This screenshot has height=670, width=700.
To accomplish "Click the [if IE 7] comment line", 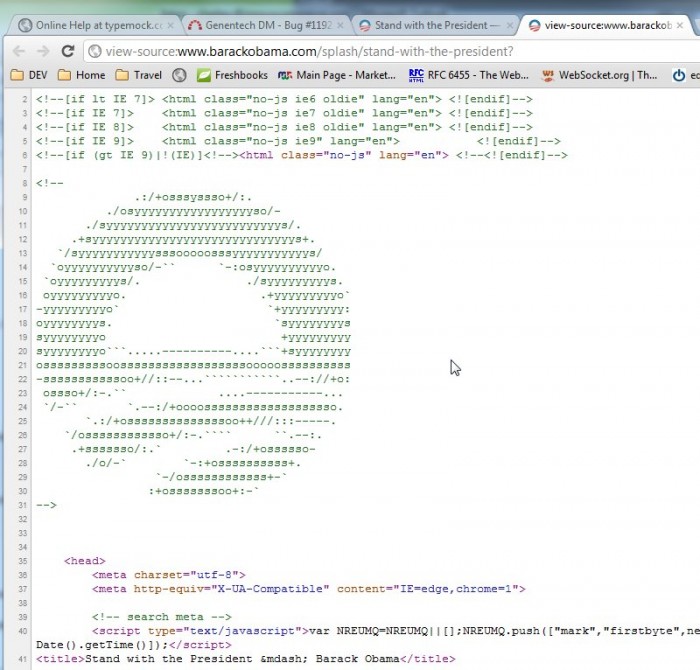I will 284,113.
